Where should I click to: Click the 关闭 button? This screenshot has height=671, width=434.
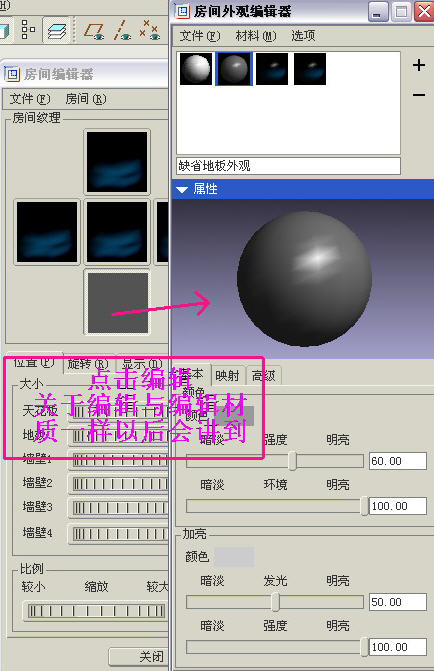click(139, 657)
